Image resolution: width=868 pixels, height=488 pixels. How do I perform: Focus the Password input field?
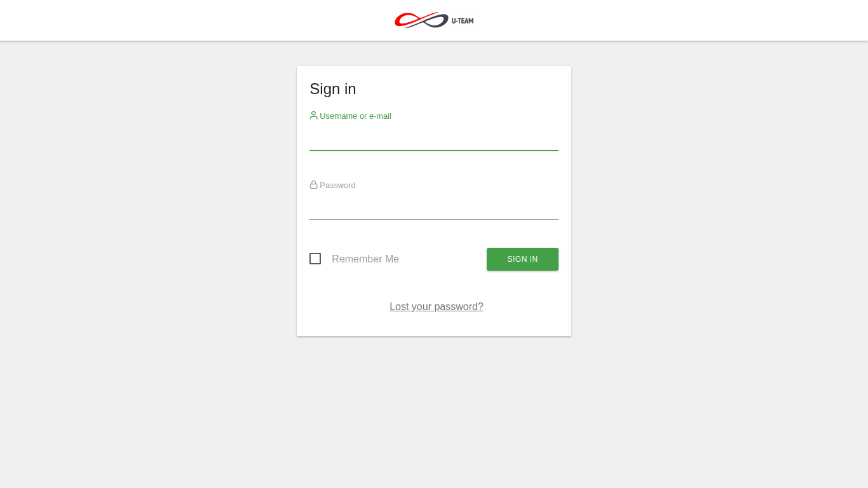tap(434, 207)
